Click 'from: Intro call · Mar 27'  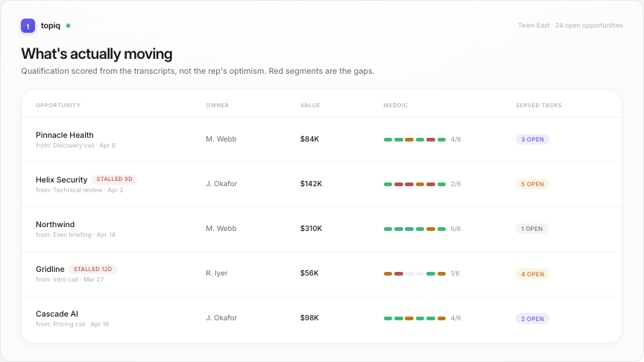(x=70, y=280)
